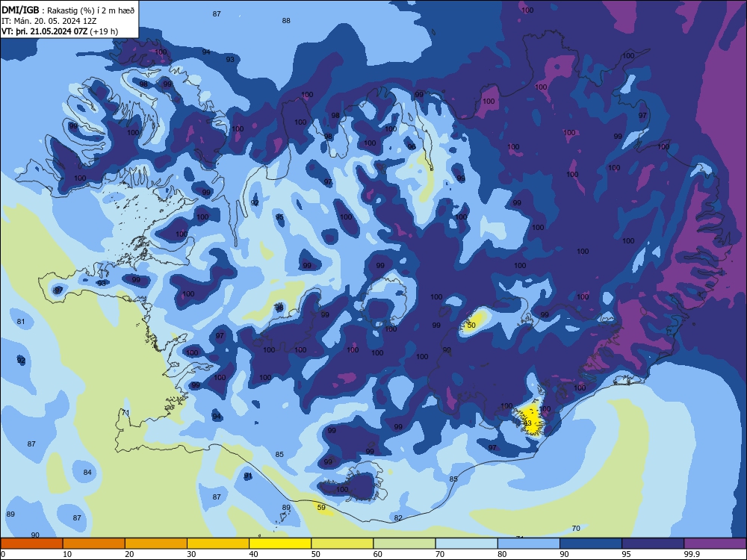
Task: Click the lightest blue 70–80 legend swatch
Action: tap(466, 544)
